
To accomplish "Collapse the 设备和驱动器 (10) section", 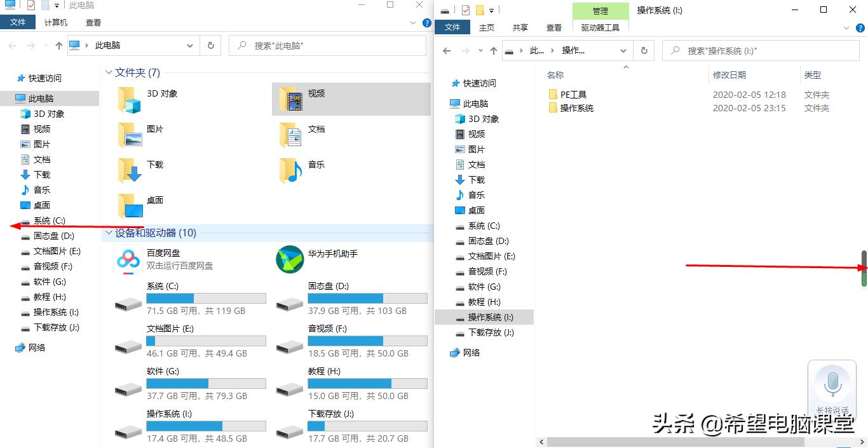I will pos(108,233).
